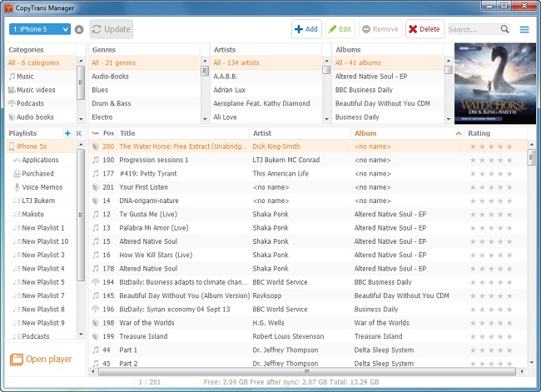Click the search magnifier icon
The width and height of the screenshot is (541, 392).
[504, 29]
